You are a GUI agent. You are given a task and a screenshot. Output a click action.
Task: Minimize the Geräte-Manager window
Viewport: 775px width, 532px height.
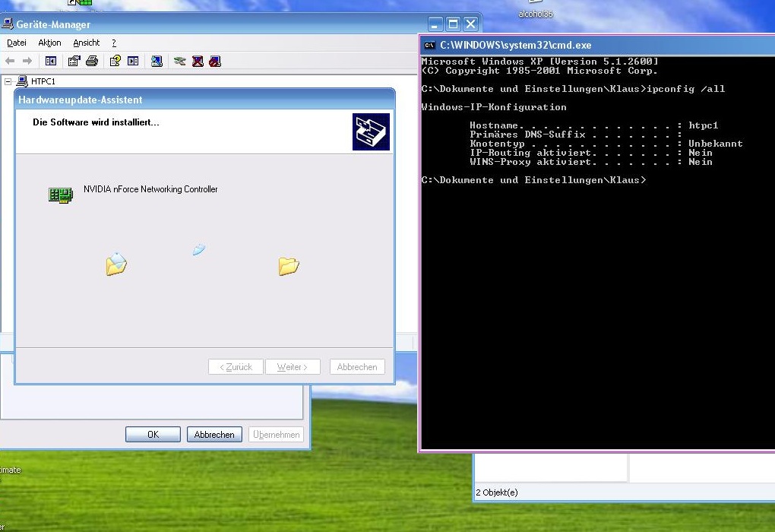point(435,24)
